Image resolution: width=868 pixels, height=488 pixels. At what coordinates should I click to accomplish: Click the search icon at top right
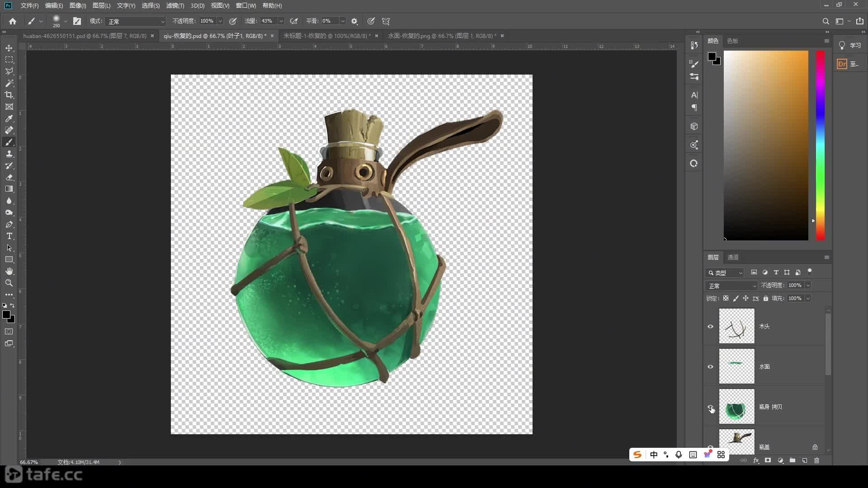(826, 21)
